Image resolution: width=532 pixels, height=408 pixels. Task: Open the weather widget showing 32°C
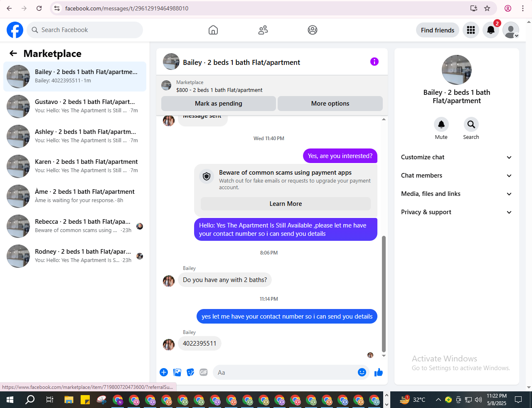coord(413,400)
